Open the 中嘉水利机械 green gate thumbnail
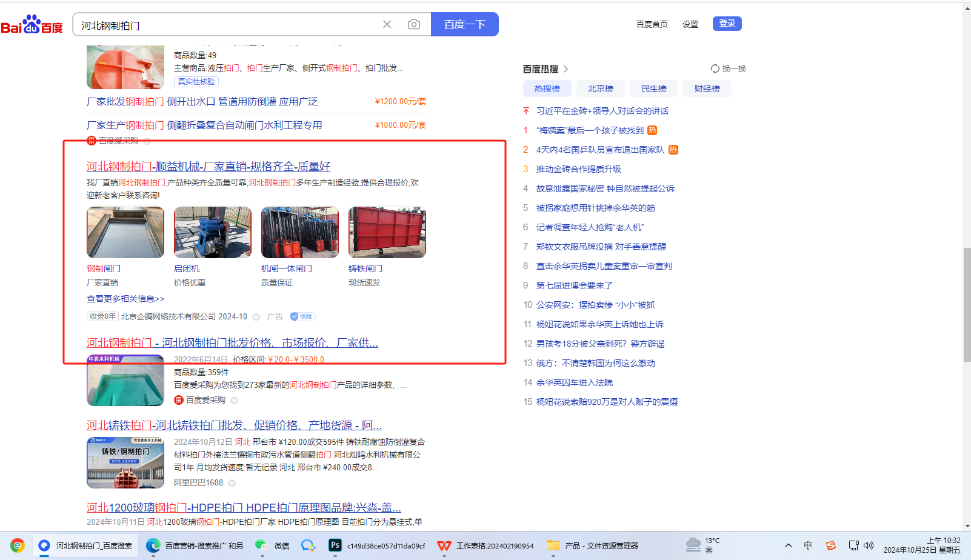The height and width of the screenshot is (560, 971). [x=125, y=381]
